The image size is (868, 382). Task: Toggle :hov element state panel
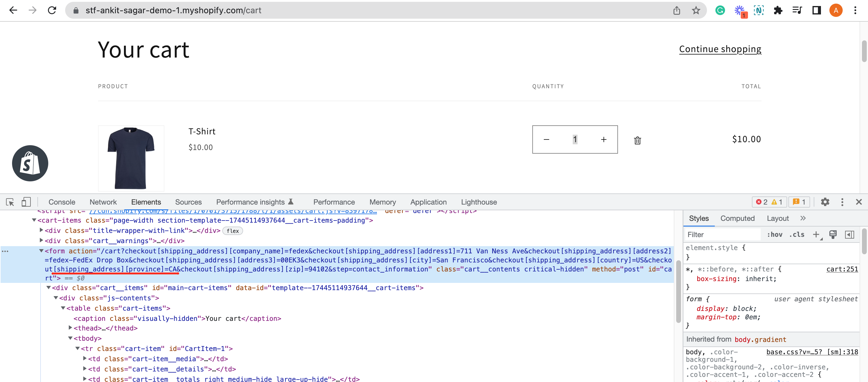774,235
